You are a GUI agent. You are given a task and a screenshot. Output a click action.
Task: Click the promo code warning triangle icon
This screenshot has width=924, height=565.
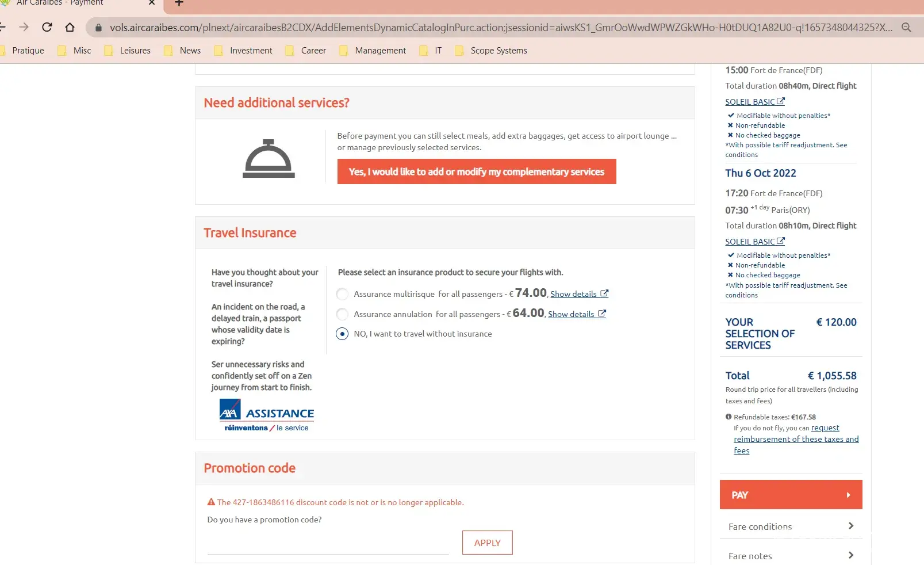click(211, 502)
